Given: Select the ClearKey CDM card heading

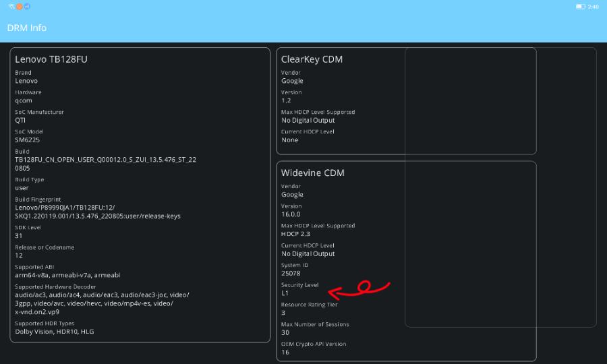Looking at the screenshot, I should coord(312,59).
